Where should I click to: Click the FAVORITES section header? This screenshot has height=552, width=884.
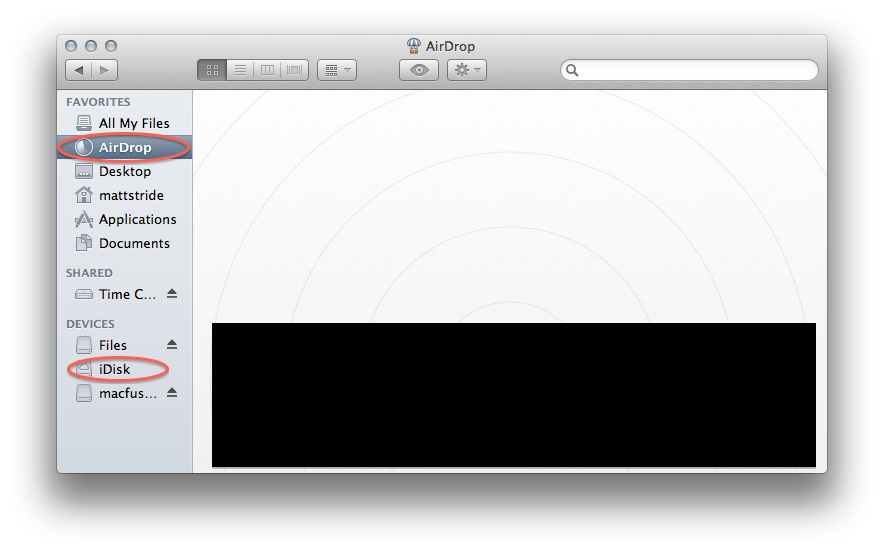click(x=98, y=102)
